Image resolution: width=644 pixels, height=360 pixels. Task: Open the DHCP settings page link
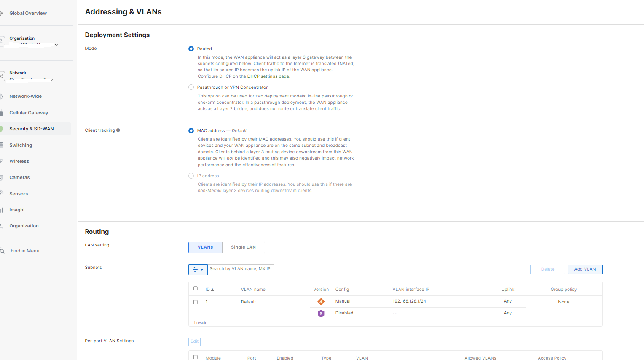tap(268, 76)
